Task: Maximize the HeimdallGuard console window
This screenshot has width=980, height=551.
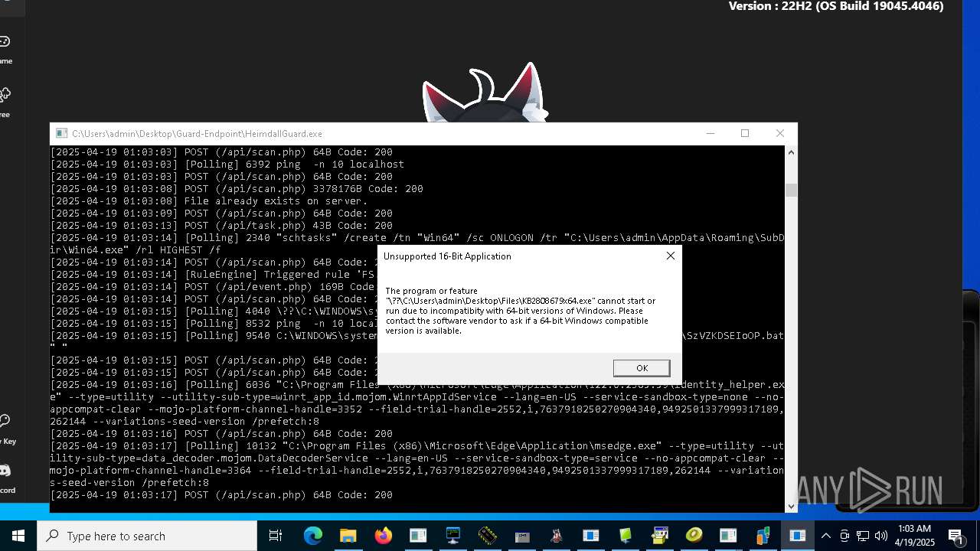Action: 745,133
